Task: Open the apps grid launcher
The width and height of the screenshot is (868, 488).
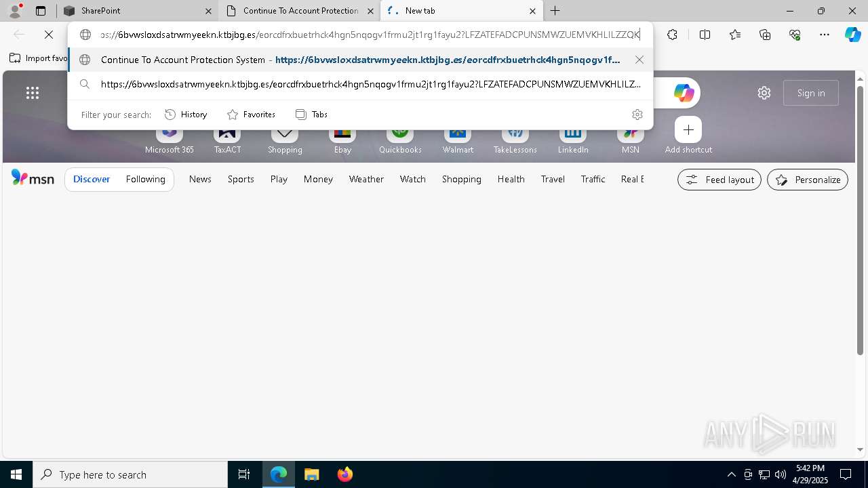Action: point(32,93)
